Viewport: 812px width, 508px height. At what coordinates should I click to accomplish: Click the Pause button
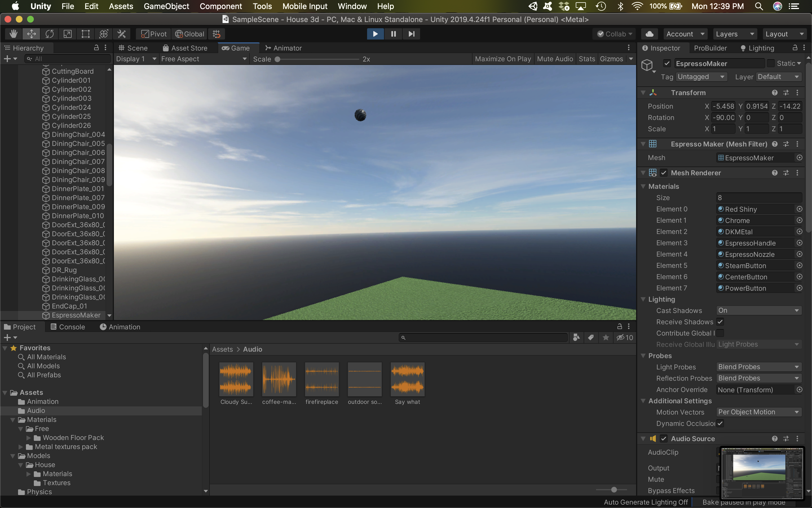393,34
